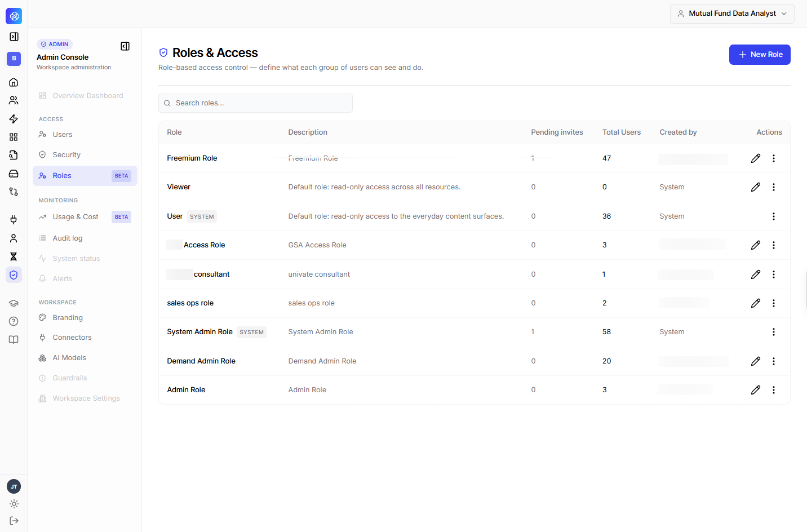Click pencil icon for Demand Admin Role
Screen dimensions: 807x532
pos(756,361)
